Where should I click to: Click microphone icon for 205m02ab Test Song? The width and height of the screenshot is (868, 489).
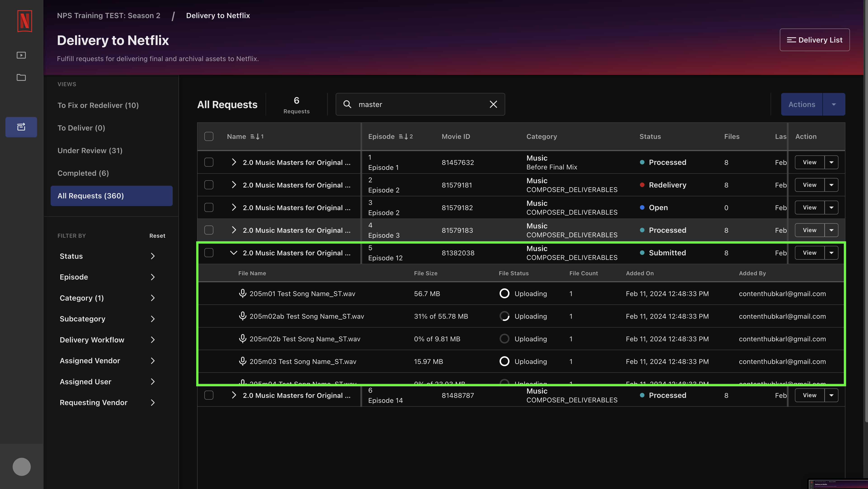(x=242, y=316)
